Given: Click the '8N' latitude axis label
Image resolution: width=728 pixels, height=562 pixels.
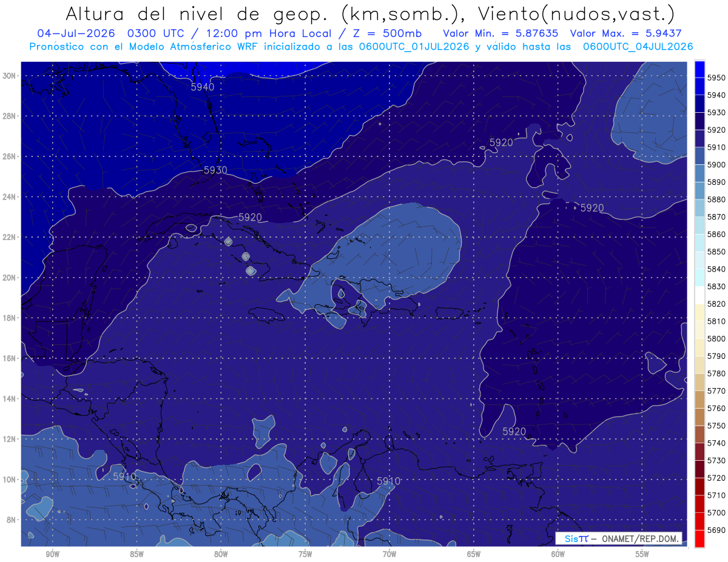Looking at the screenshot, I should [12, 520].
